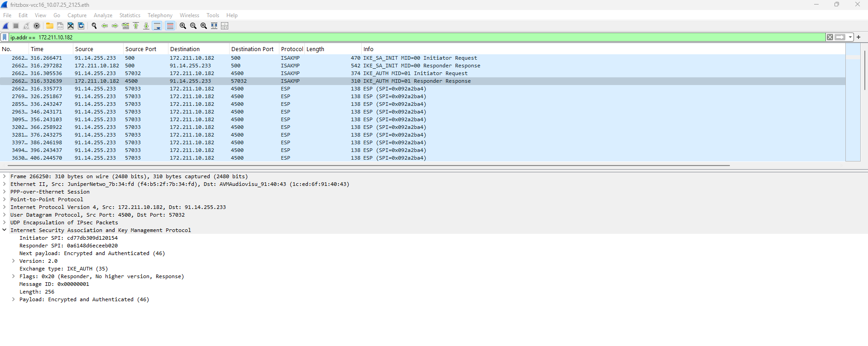This screenshot has width=868, height=346.
Task: Click the reset layout icon
Action: click(225, 26)
